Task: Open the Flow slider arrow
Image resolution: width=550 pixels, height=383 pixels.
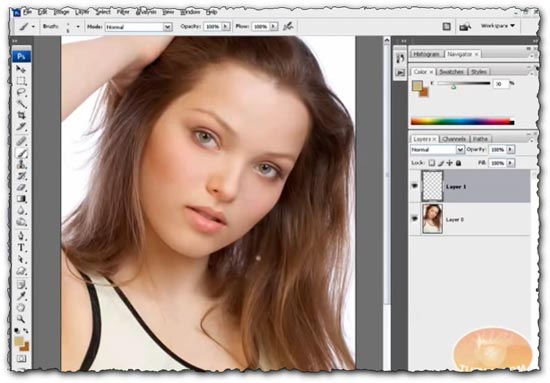Action: pyautogui.click(x=273, y=26)
